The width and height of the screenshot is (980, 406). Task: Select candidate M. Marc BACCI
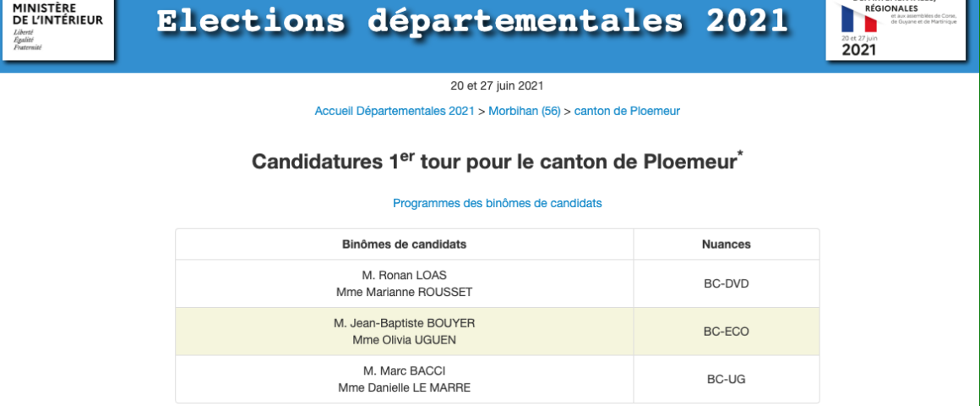[405, 370]
